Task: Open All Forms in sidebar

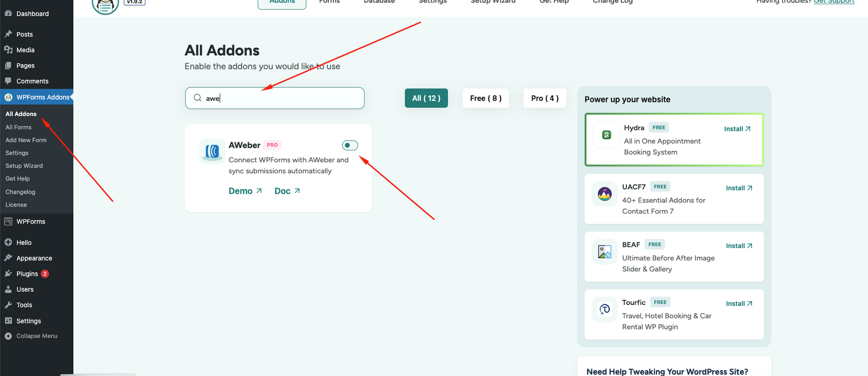Action: tap(18, 127)
